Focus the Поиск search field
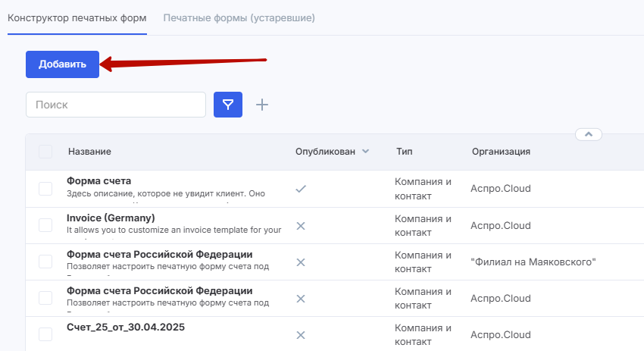 click(x=116, y=105)
